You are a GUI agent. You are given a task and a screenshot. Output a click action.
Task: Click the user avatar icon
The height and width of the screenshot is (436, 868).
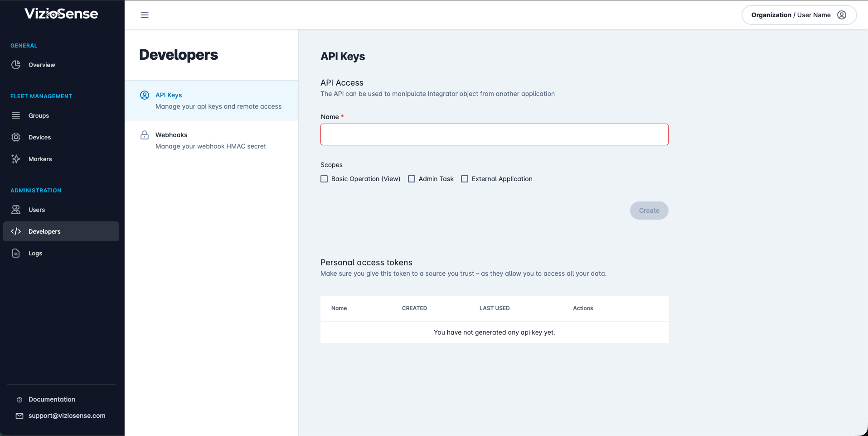(842, 15)
